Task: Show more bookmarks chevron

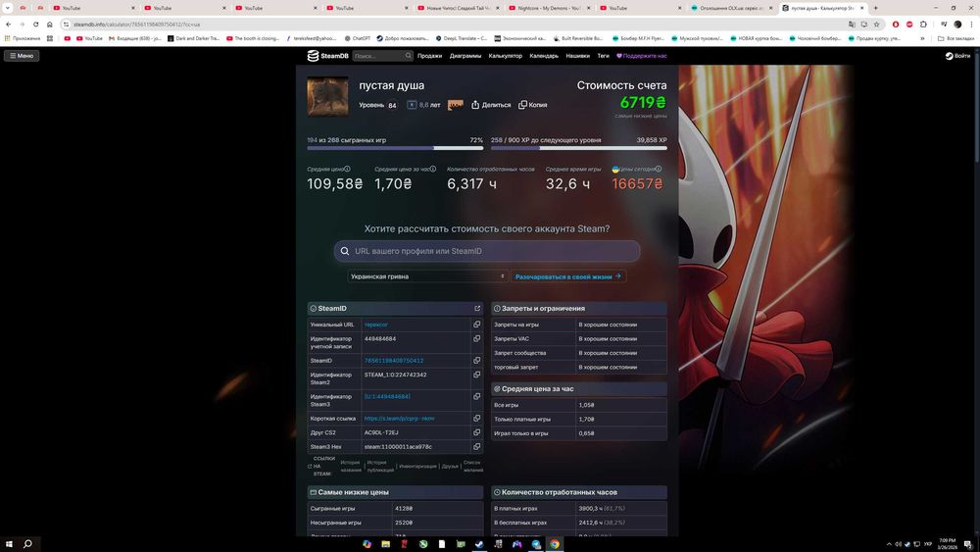Action: (x=922, y=38)
